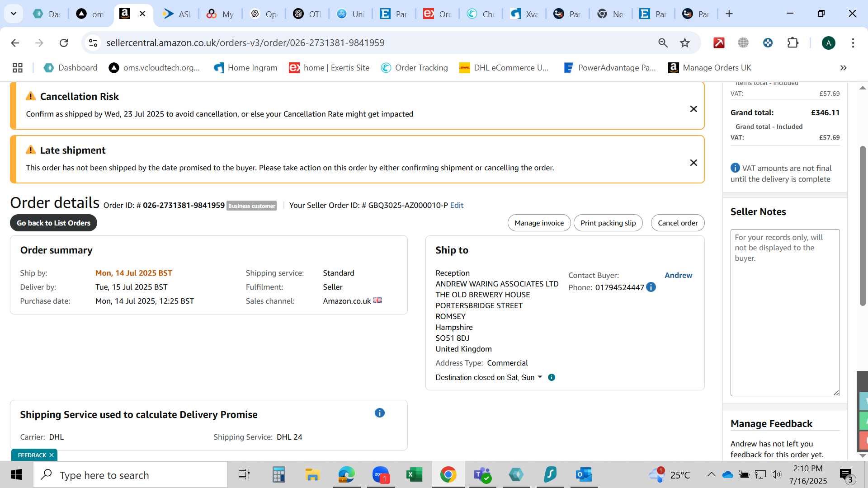Image resolution: width=868 pixels, height=488 pixels.
Task: Open the Windows Start menu
Action: tap(16, 475)
